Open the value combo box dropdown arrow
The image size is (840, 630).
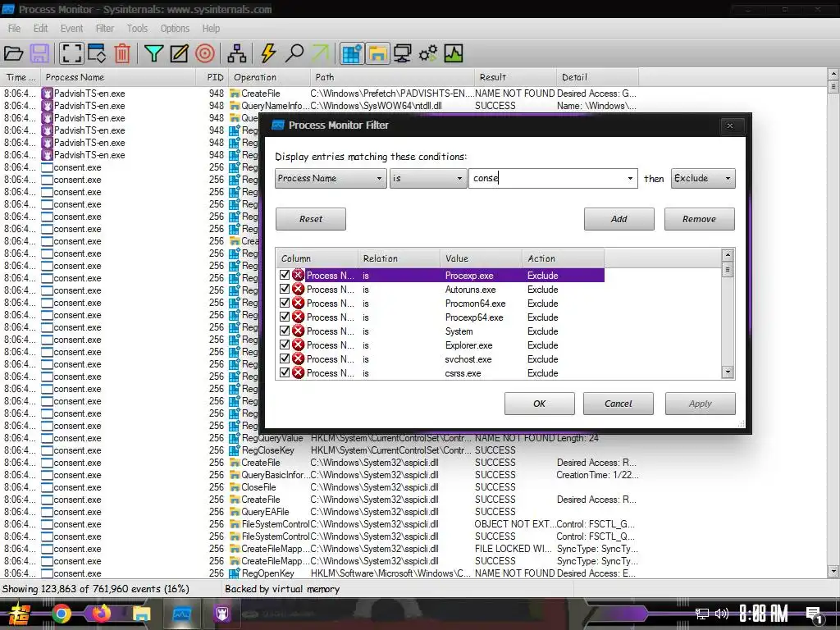[x=630, y=178]
